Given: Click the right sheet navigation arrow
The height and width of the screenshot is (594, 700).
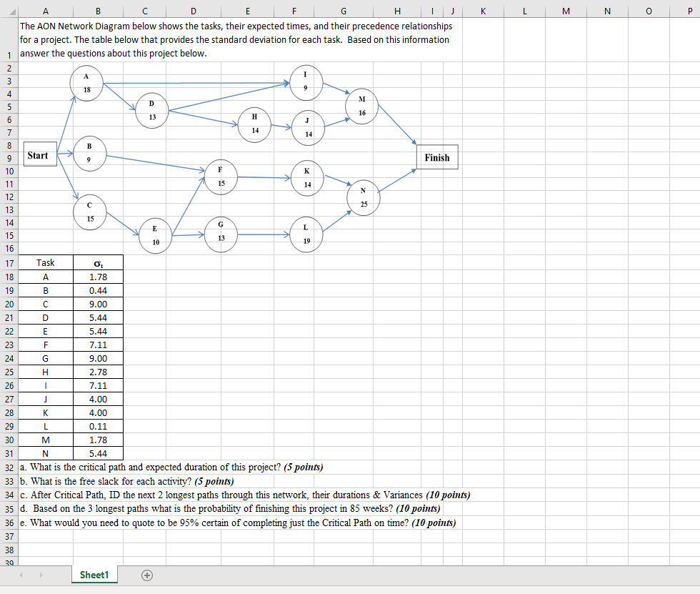Looking at the screenshot, I should 41,574.
